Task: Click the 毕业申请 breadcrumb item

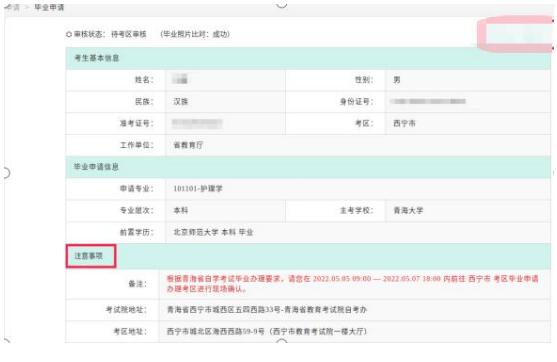Action: tap(49, 7)
